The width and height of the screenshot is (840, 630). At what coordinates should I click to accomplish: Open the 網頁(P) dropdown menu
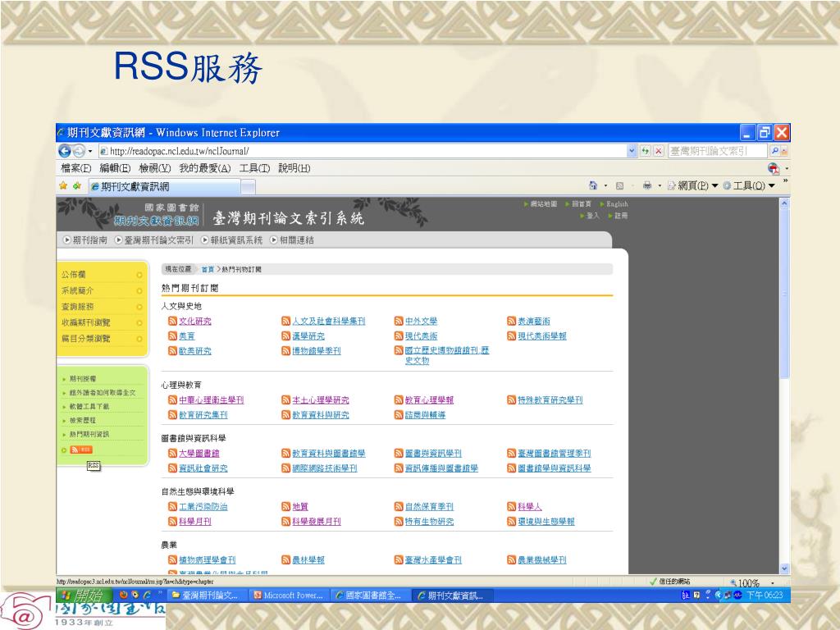coord(692,185)
